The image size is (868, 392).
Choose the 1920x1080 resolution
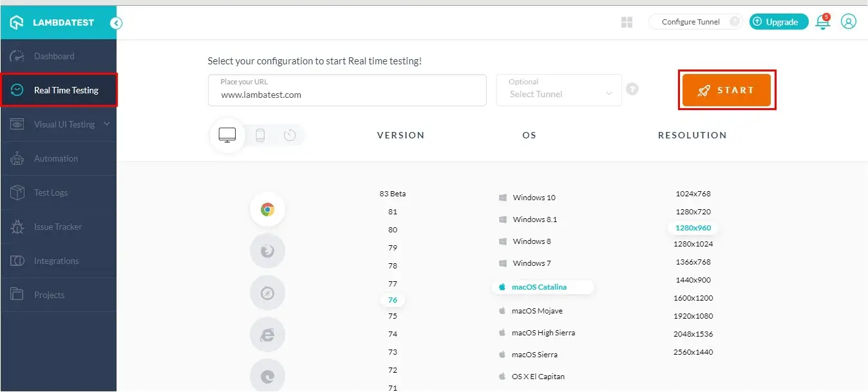(693, 315)
